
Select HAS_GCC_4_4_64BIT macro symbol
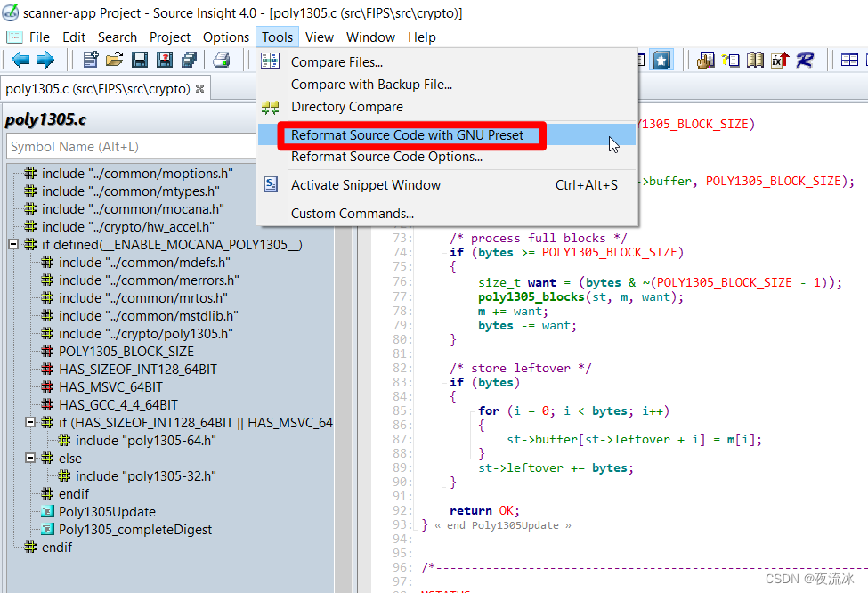(x=118, y=405)
